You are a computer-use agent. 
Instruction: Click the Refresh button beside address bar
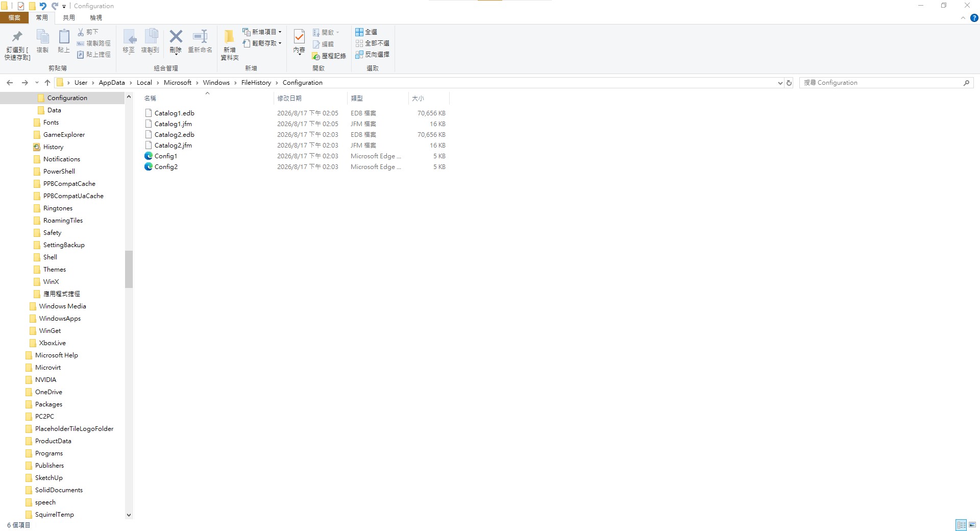789,83
